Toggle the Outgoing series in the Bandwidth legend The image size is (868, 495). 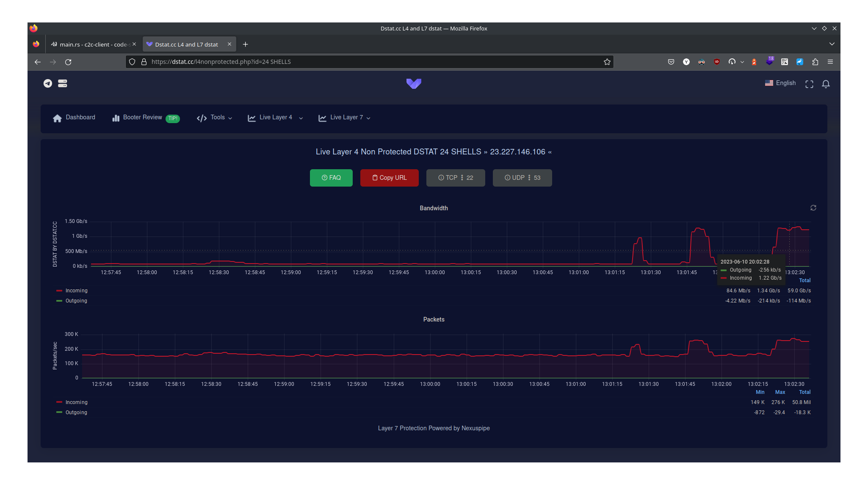tap(76, 301)
